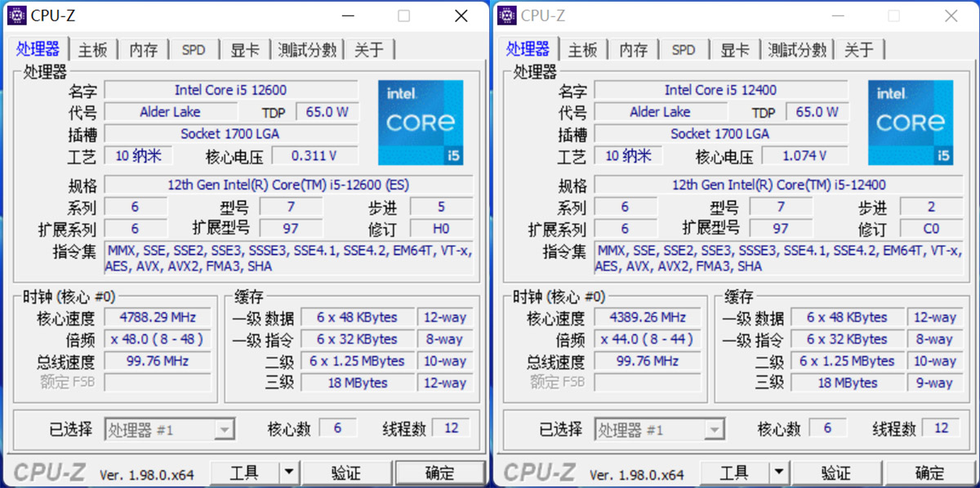
Task: Click the 9-way L3 cache value
Action: (934, 383)
